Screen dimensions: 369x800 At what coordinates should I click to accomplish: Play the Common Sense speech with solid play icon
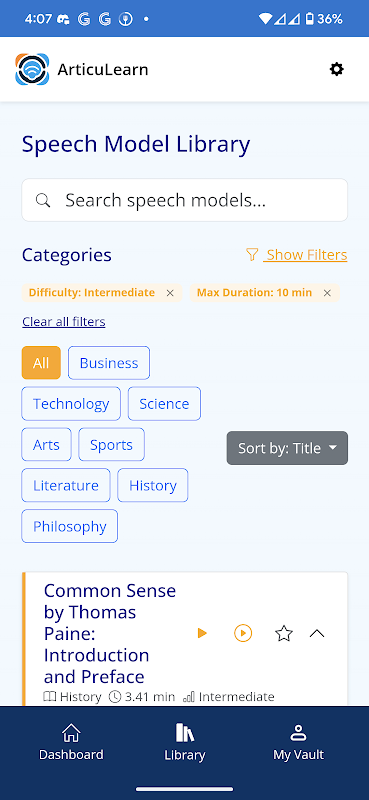(x=202, y=633)
